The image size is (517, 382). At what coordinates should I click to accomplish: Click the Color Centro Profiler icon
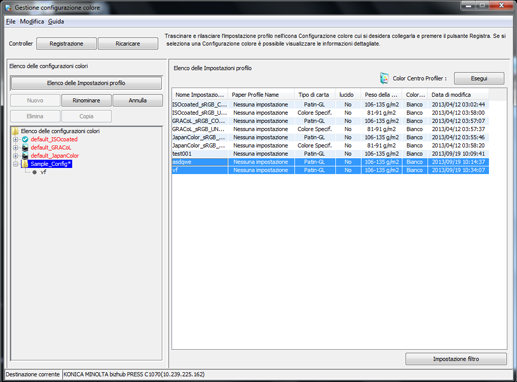[x=384, y=78]
